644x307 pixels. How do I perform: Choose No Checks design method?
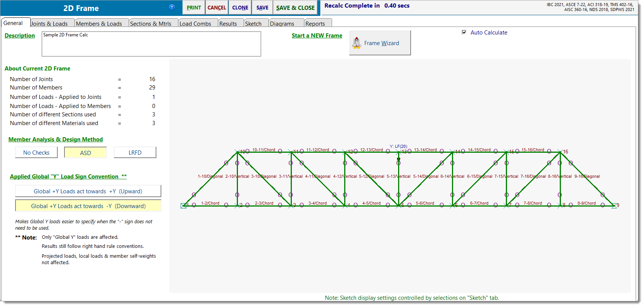36,153
